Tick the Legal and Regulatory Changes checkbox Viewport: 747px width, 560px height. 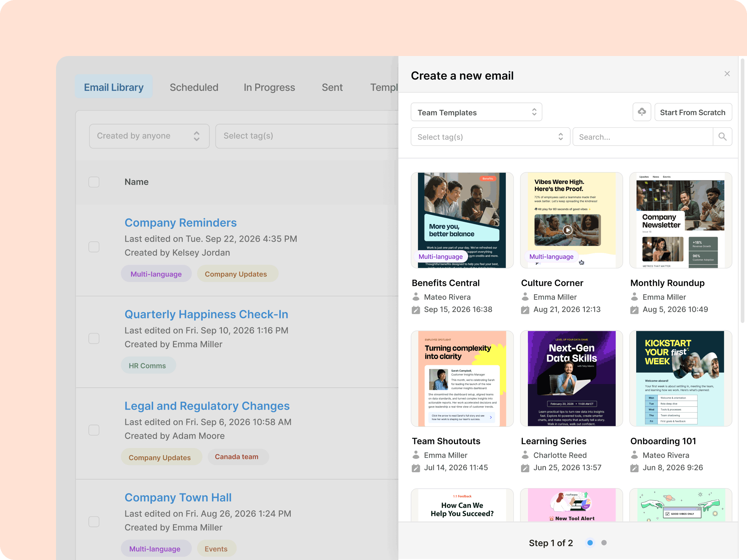94,430
